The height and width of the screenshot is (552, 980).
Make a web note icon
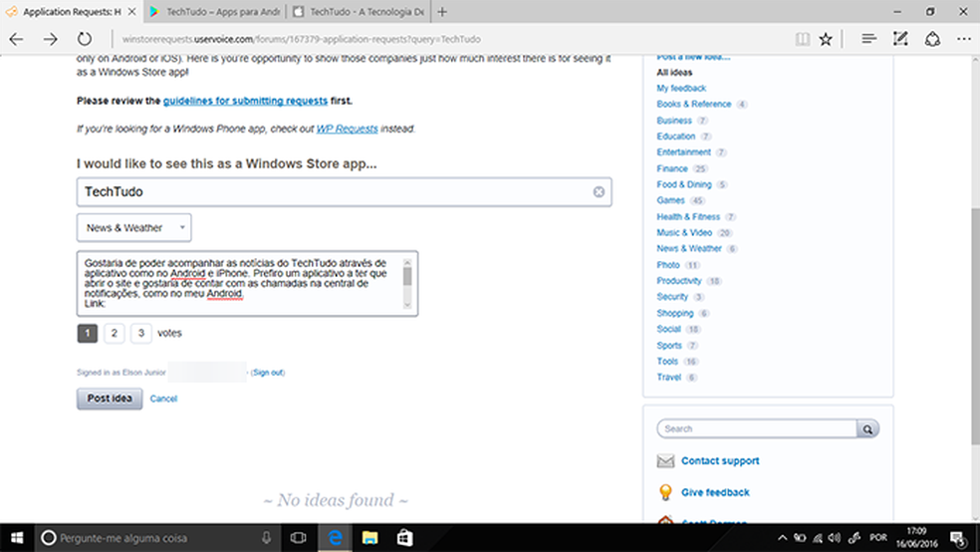900,39
